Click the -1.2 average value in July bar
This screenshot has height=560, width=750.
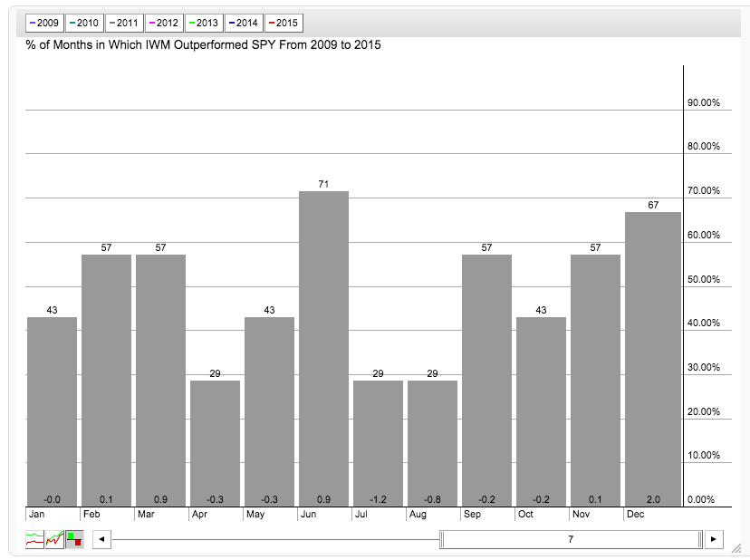[x=378, y=499]
